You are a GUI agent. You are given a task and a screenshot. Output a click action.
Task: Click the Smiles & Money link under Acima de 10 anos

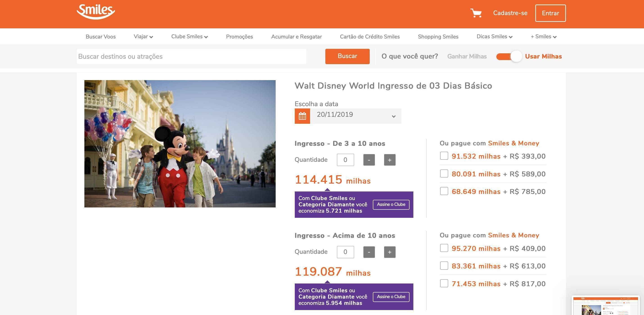[513, 235]
